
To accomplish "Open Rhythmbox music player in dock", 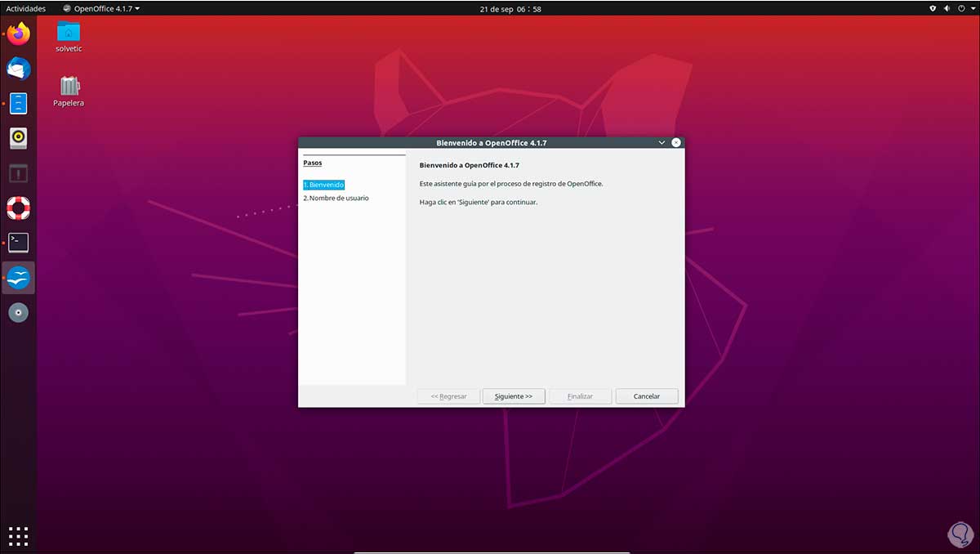I will (x=18, y=138).
